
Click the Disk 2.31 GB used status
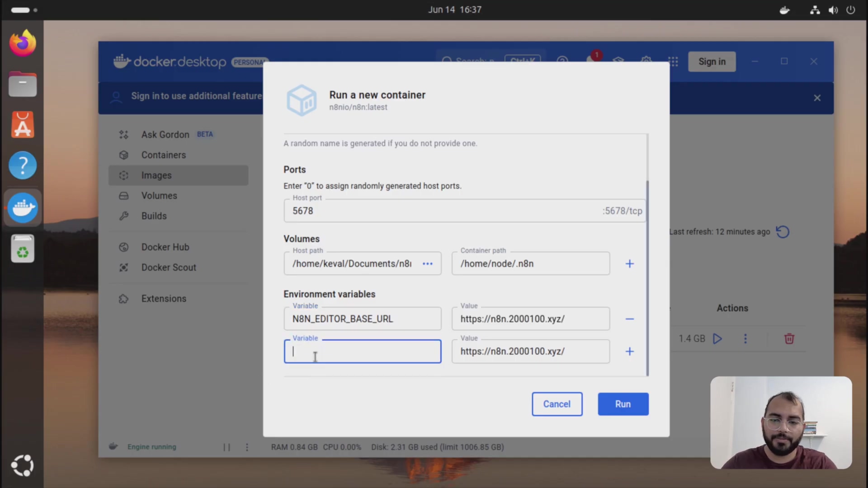[438, 447]
